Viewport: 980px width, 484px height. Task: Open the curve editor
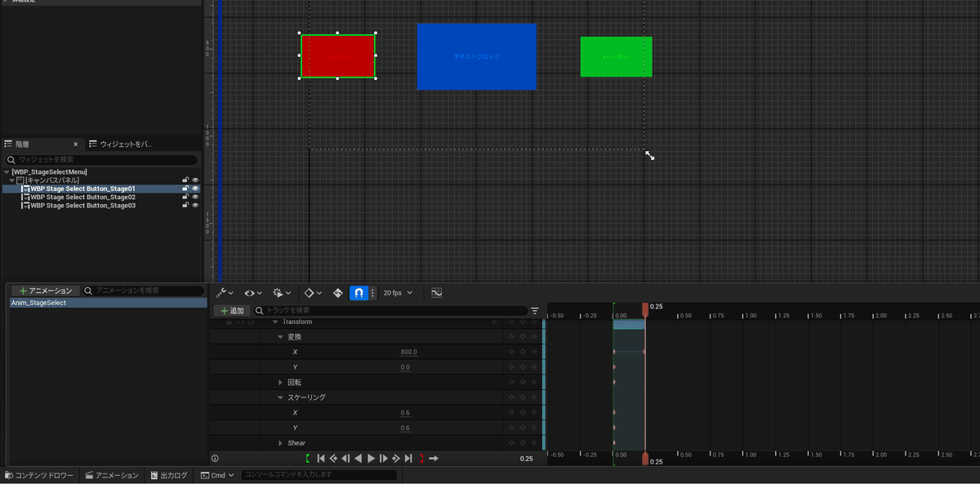[x=436, y=293]
